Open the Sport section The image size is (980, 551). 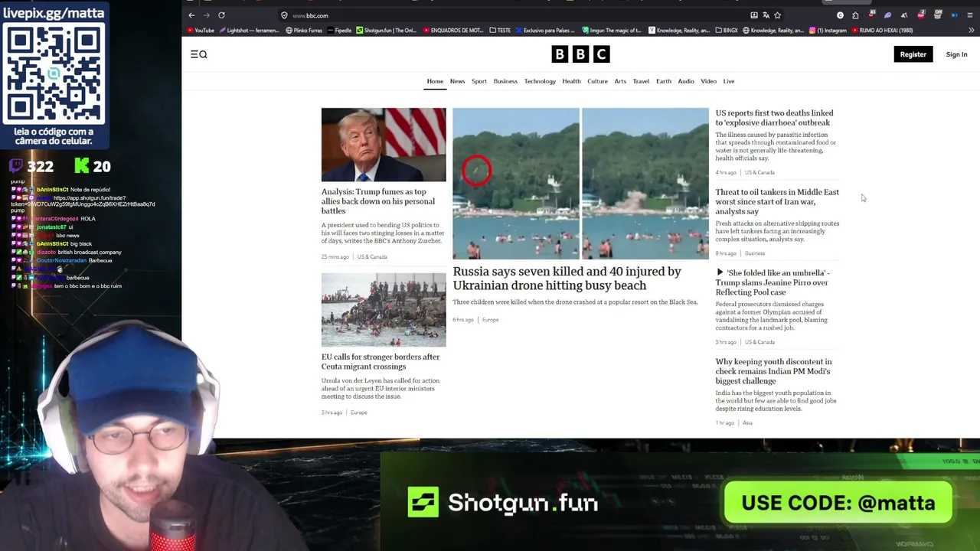tap(479, 81)
